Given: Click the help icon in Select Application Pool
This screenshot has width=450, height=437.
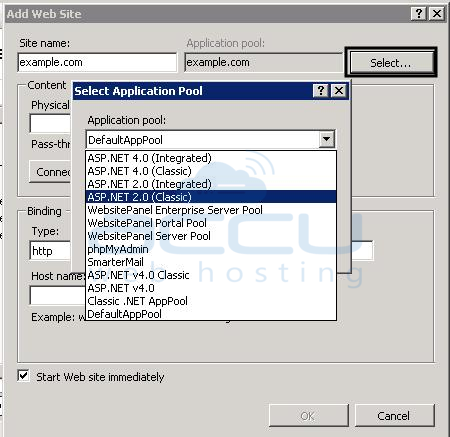Looking at the screenshot, I should (321, 91).
